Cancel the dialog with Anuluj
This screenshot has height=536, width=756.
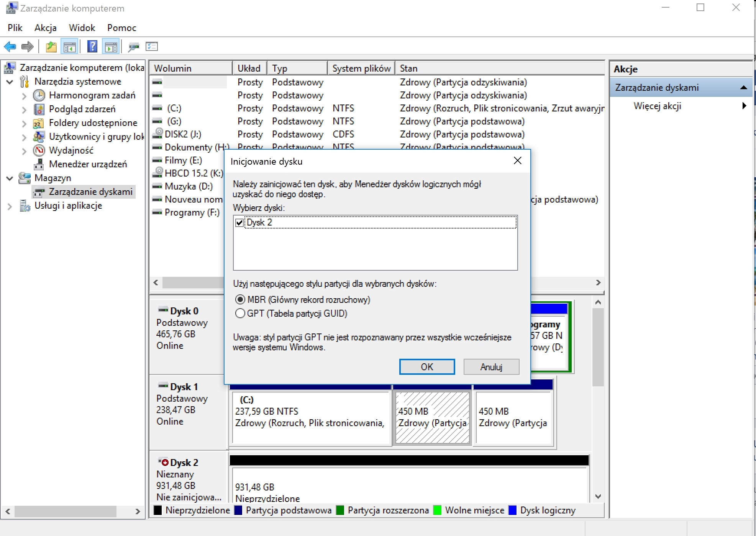click(491, 367)
